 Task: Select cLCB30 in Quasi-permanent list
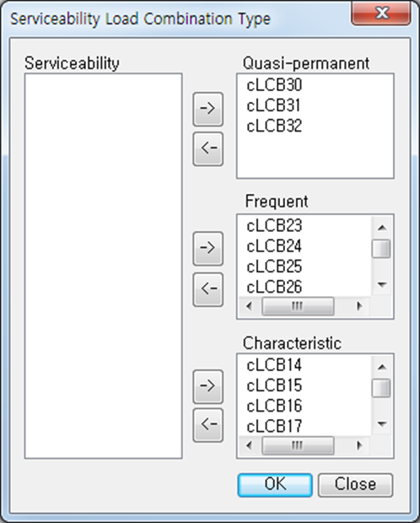click(274, 85)
